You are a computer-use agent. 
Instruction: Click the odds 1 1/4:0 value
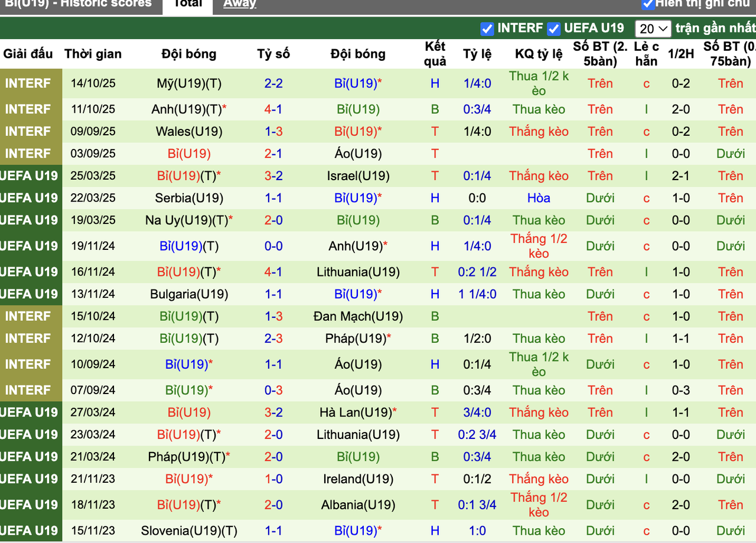coord(477,294)
